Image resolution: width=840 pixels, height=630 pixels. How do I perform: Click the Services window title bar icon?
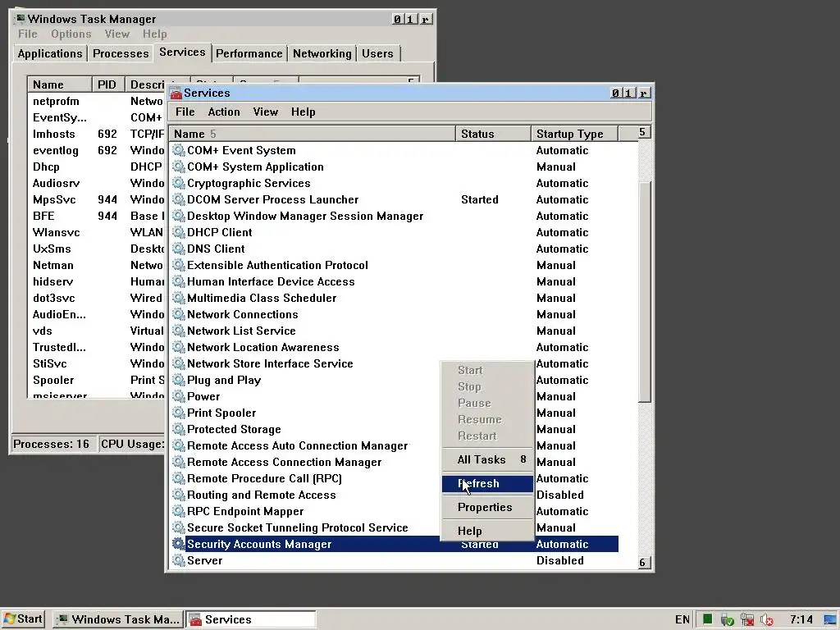[x=176, y=94]
